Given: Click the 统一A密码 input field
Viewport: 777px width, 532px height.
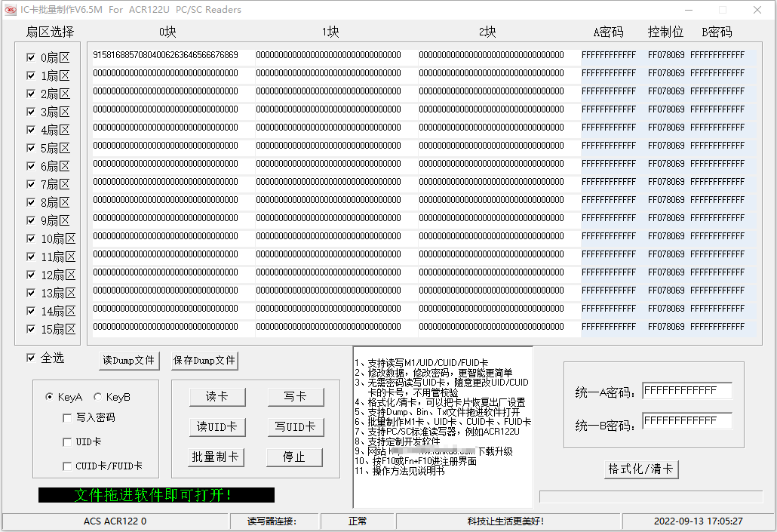Looking at the screenshot, I should click(x=686, y=391).
